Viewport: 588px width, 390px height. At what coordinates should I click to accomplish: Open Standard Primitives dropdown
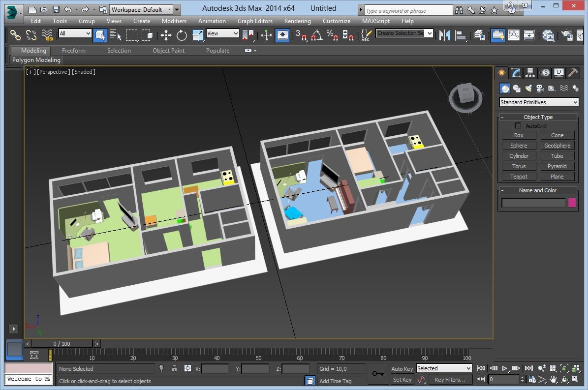[539, 102]
